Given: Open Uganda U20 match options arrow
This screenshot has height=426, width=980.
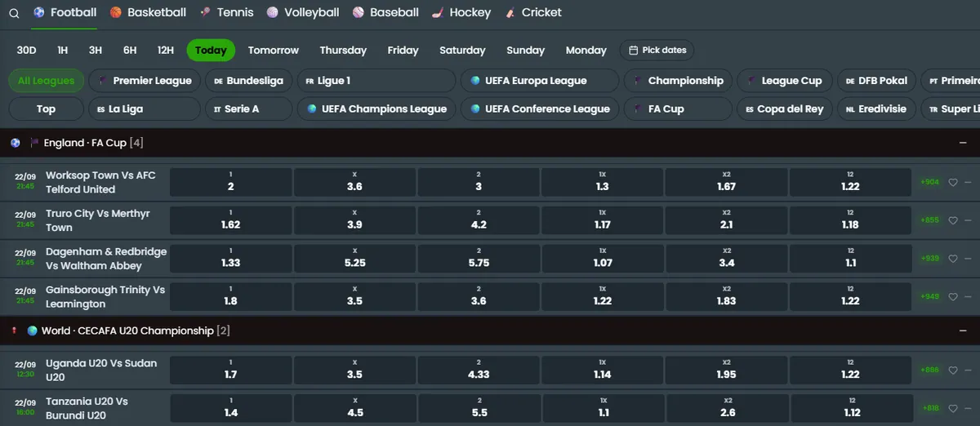Looking at the screenshot, I should pos(968,370).
